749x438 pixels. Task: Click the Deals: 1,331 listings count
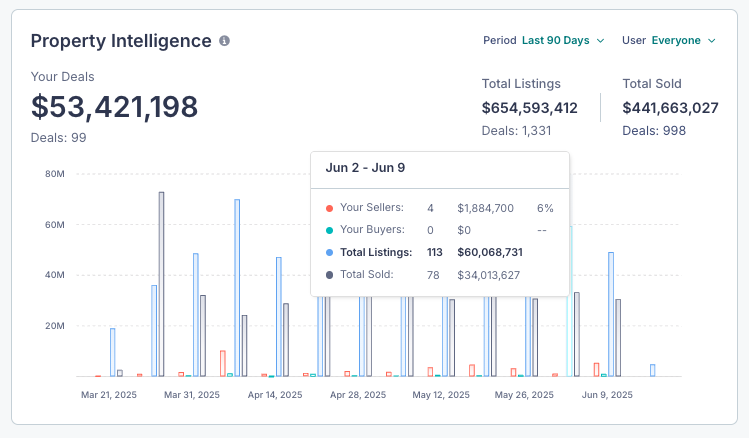point(516,131)
